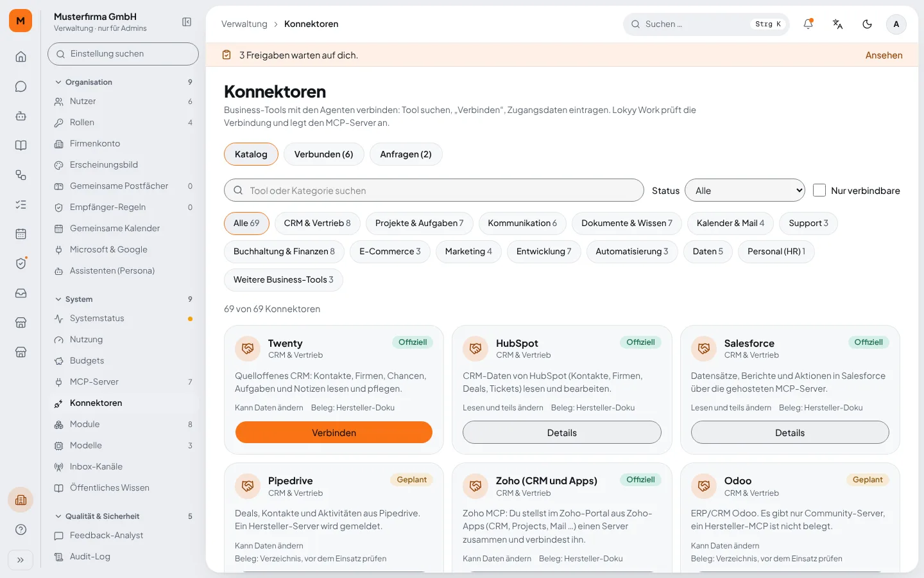Open Systemstatus in sidebar
This screenshot has height=578, width=924.
coord(124,318)
